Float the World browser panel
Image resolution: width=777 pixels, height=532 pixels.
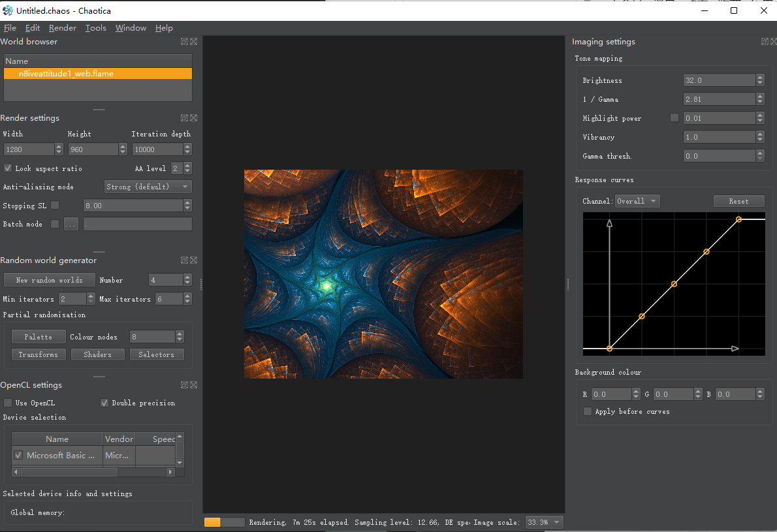point(185,42)
